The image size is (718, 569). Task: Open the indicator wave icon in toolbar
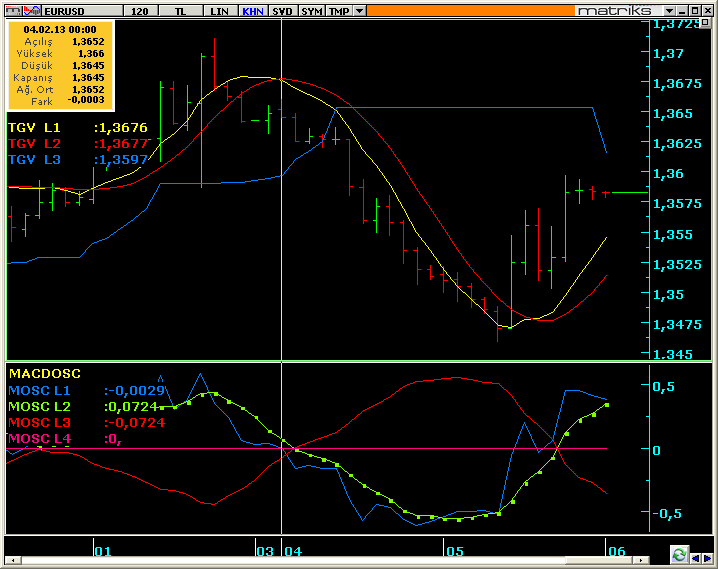pos(32,11)
